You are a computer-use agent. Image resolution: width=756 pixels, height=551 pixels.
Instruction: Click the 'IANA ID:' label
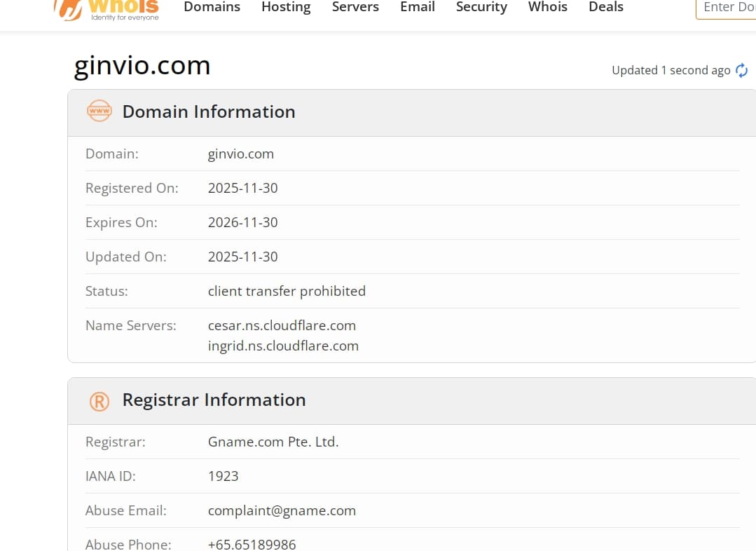(x=111, y=476)
